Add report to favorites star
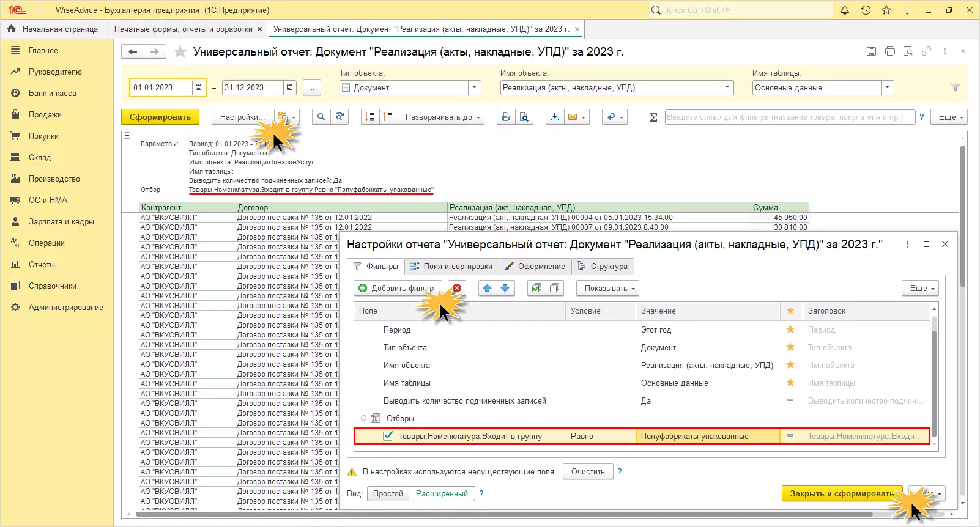The width and height of the screenshot is (980, 527). click(180, 52)
